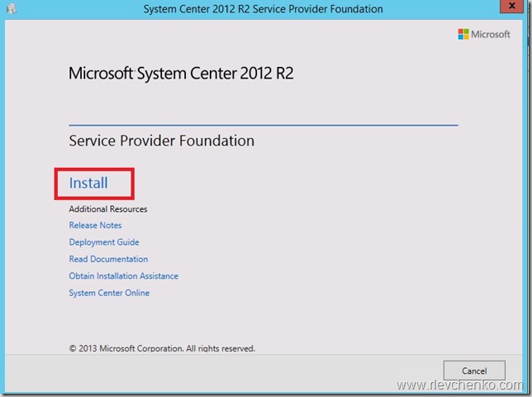Click the Install link
The image size is (532, 397).
coord(88,183)
